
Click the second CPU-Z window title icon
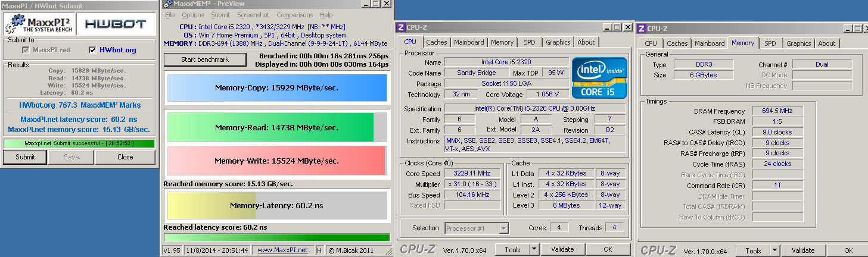point(641,28)
